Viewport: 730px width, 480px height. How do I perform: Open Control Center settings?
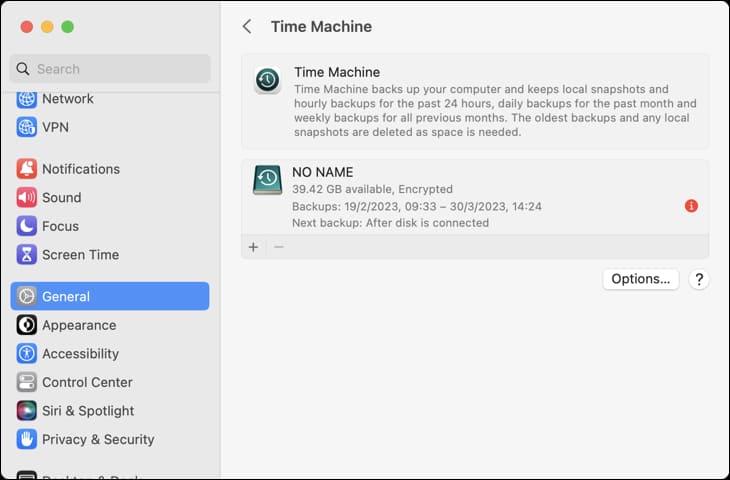(87, 382)
